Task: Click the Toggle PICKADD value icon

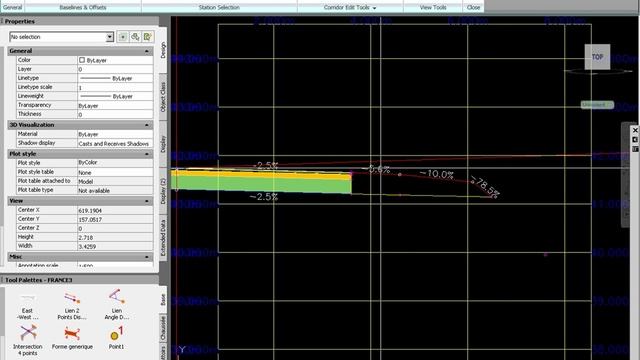Action: click(123, 37)
